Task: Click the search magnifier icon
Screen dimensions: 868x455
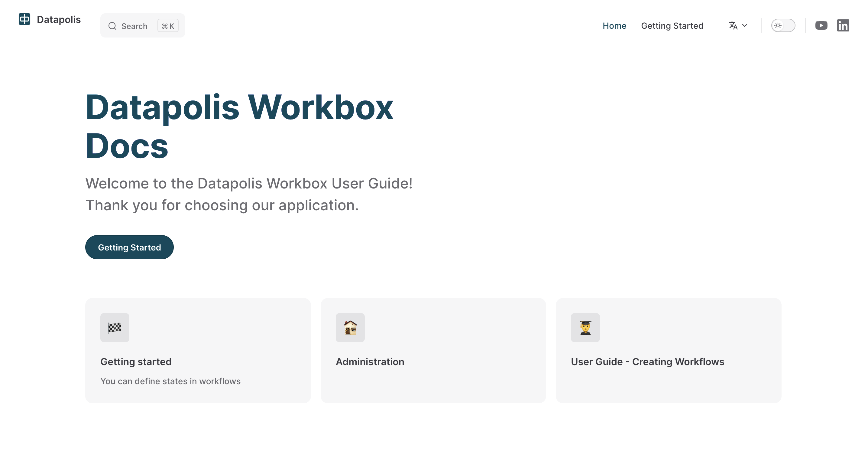Action: [x=112, y=26]
